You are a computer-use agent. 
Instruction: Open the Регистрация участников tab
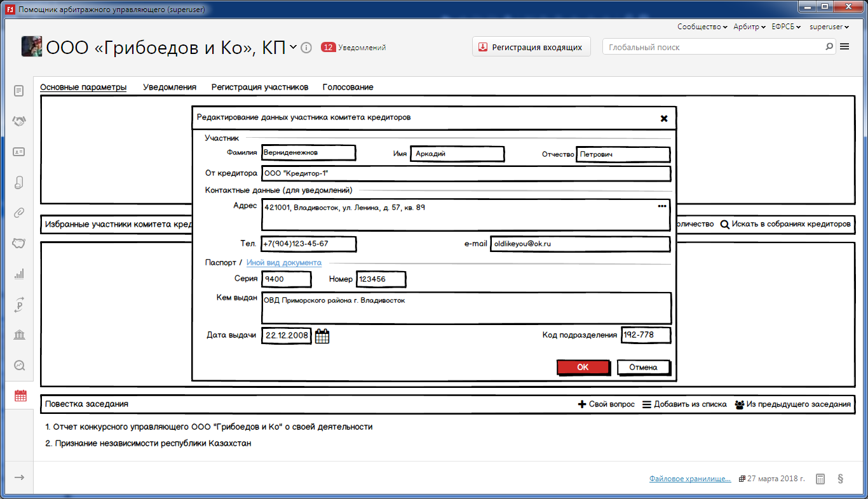click(x=260, y=87)
